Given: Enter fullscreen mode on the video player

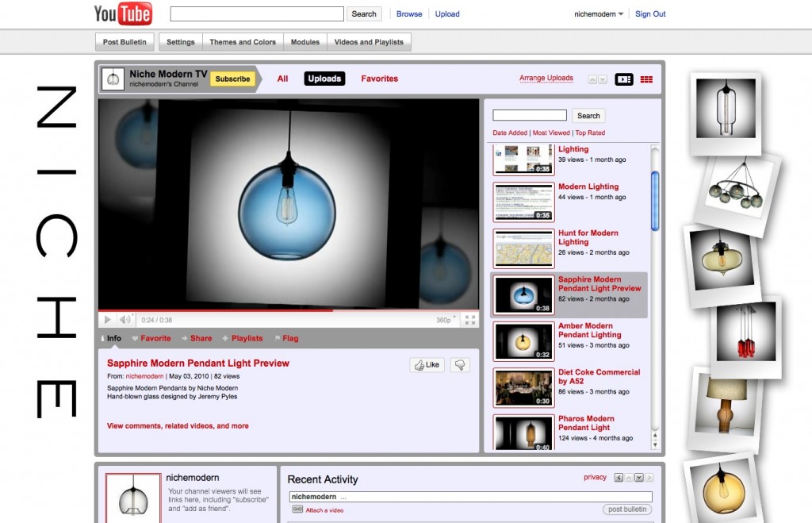Looking at the screenshot, I should point(470,320).
